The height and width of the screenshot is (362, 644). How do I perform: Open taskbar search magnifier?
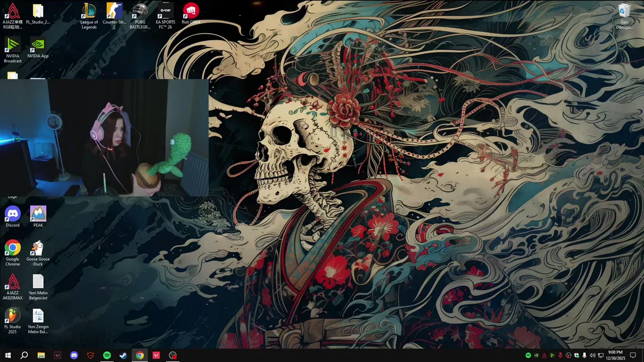(x=24, y=355)
